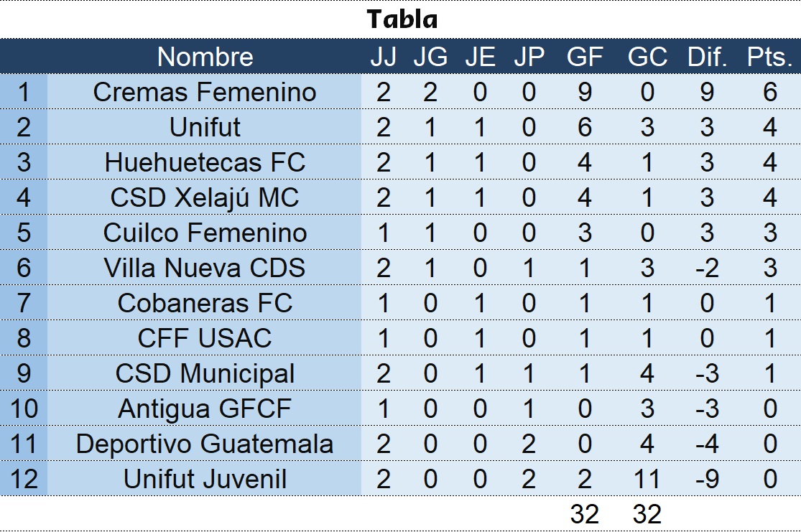This screenshot has height=532, width=801.
Task: Select the Cuilco Femenino cell
Action: 205,233
